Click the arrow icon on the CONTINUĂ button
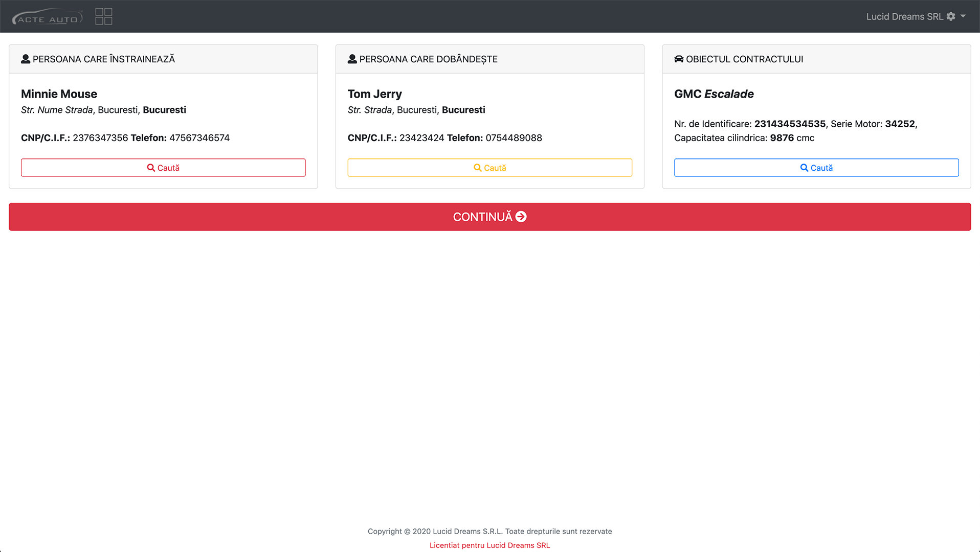 (x=521, y=217)
